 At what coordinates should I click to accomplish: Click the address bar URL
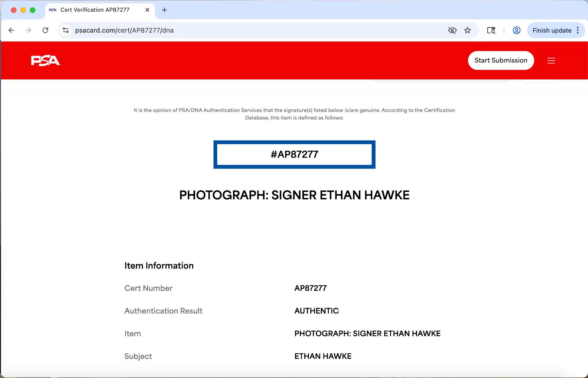click(124, 30)
